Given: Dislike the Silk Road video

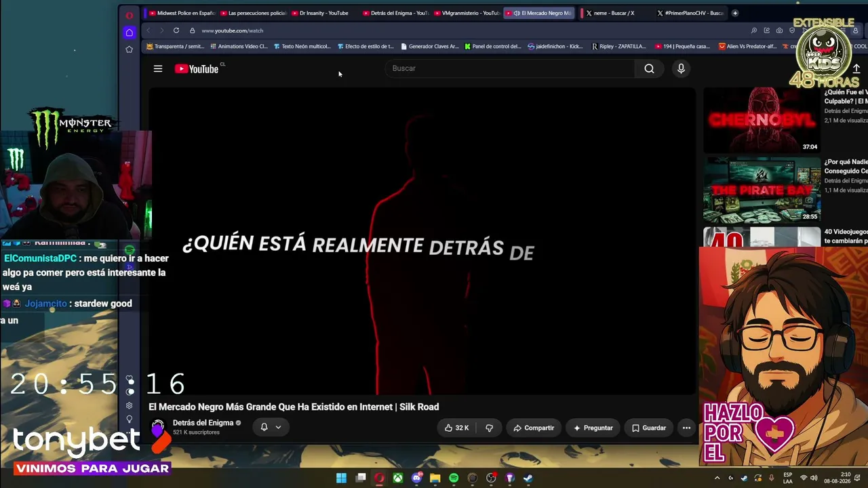Looking at the screenshot, I should coord(489,428).
